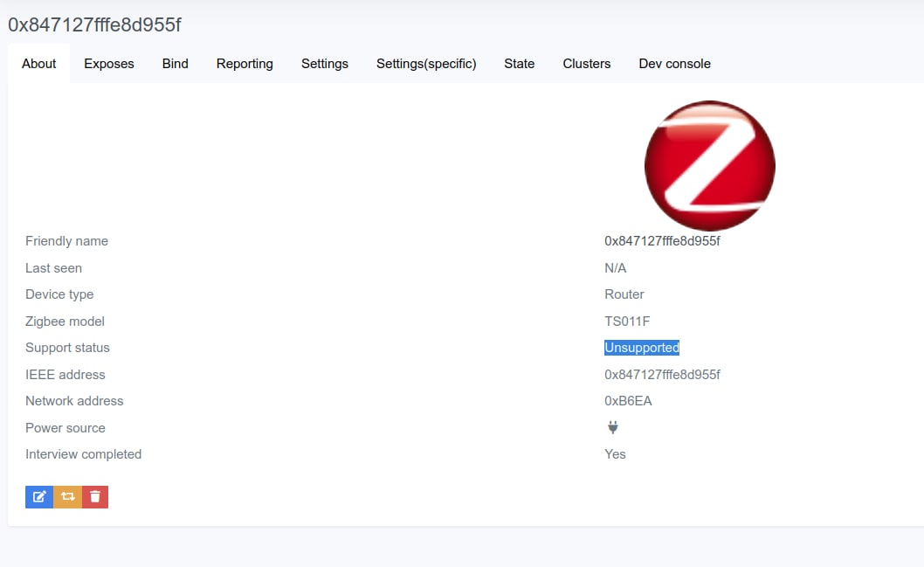Screen dimensions: 924x567
Task: Click the blue rename device icon
Action: pos(39,497)
